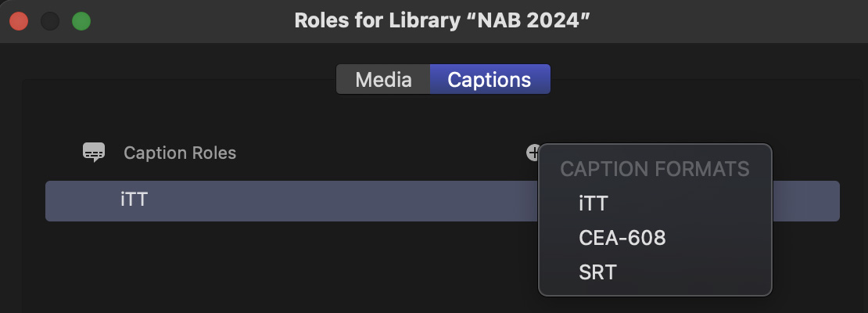This screenshot has height=313, width=868.
Task: Select the Captions tab
Action: 490,80
